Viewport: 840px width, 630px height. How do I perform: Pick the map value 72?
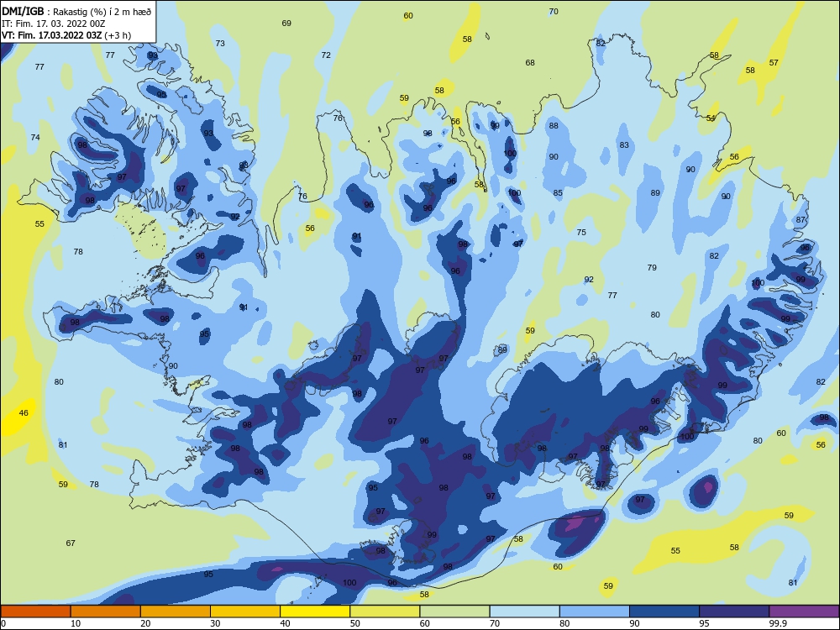pyautogui.click(x=326, y=55)
